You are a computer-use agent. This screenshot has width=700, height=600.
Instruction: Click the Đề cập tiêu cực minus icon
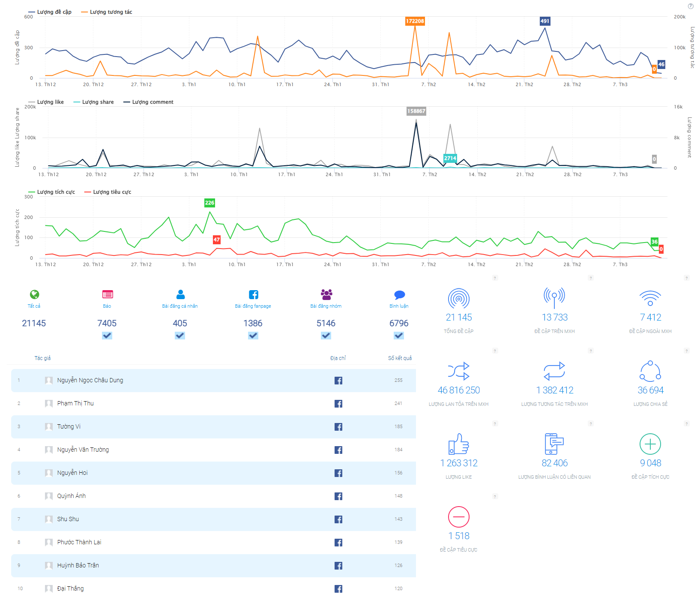[458, 517]
